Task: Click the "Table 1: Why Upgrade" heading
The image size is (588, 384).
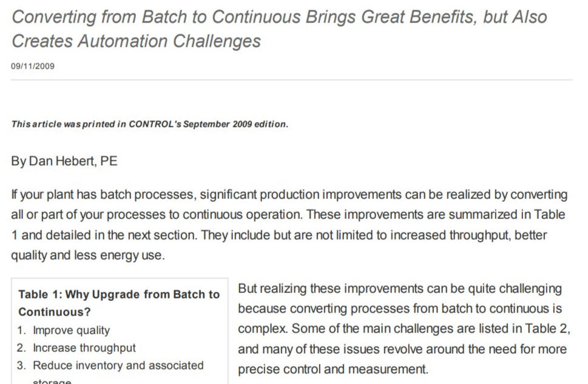Action: [119, 295]
